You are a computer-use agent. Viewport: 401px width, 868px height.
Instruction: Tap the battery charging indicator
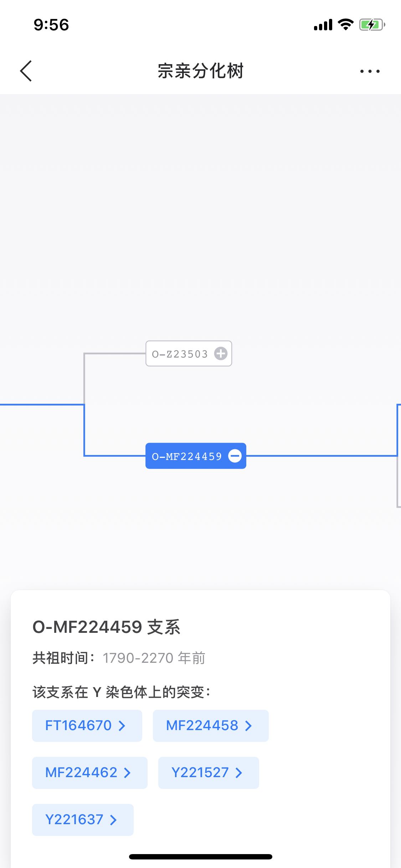tap(372, 25)
